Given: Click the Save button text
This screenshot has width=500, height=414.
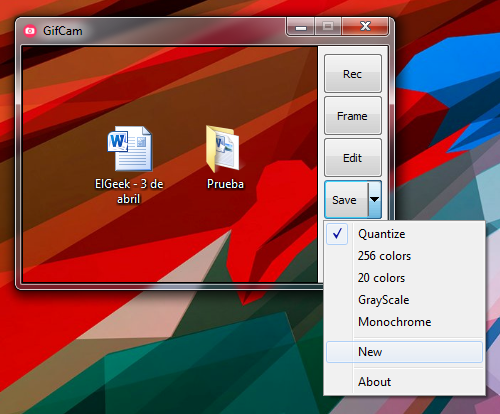Looking at the screenshot, I should click(344, 200).
